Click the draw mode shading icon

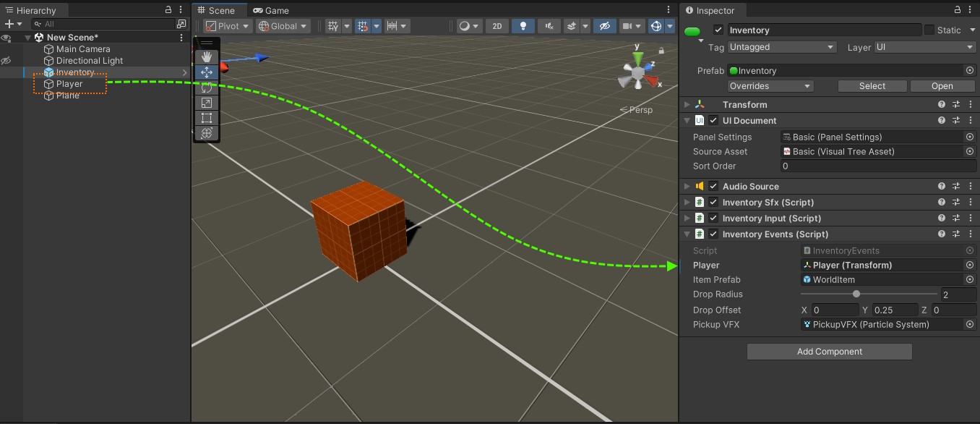(465, 26)
